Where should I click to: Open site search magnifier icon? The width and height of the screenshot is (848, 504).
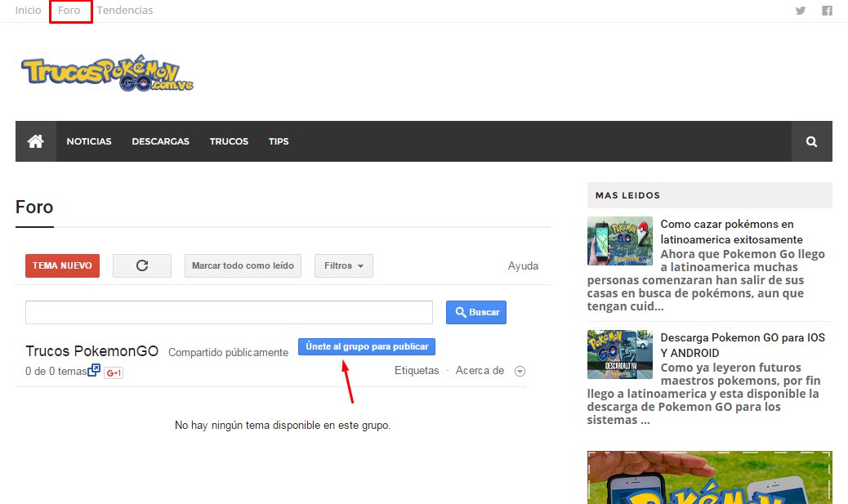click(812, 141)
